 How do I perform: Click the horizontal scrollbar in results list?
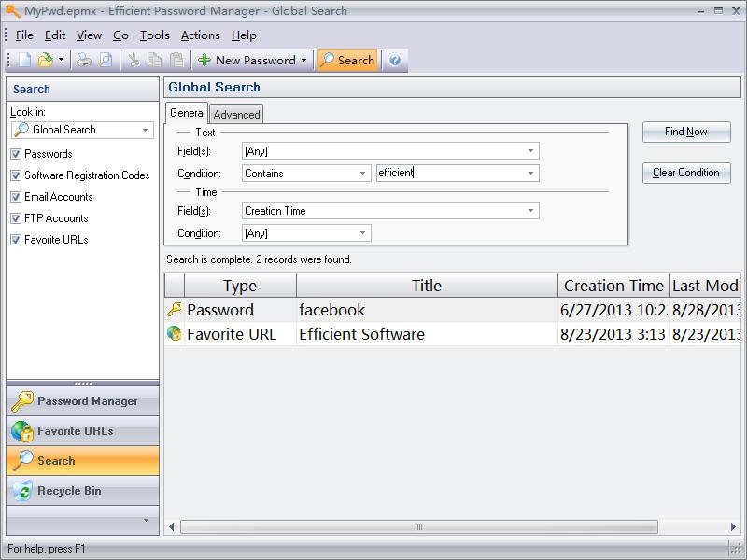[x=418, y=527]
